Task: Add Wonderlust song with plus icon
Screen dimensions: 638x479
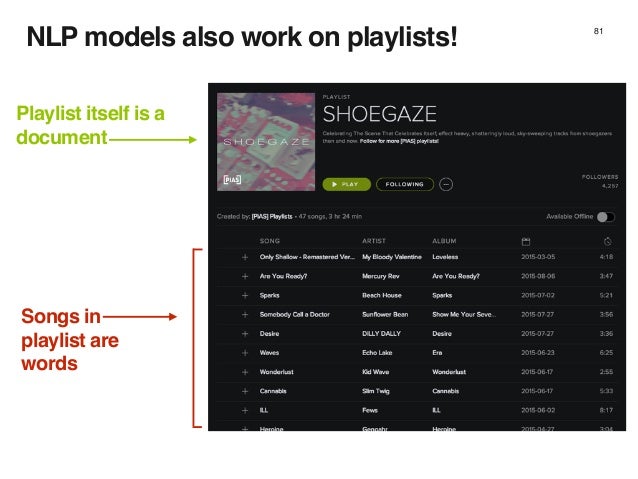Action: (x=245, y=372)
